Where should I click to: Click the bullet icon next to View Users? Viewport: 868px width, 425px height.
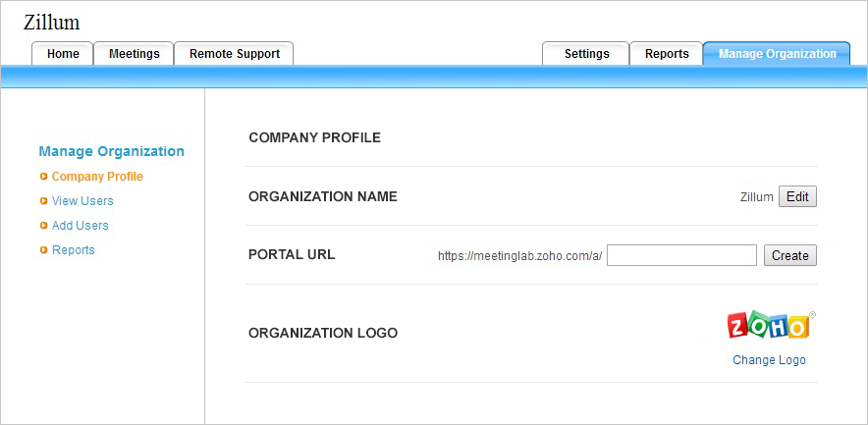click(x=43, y=201)
